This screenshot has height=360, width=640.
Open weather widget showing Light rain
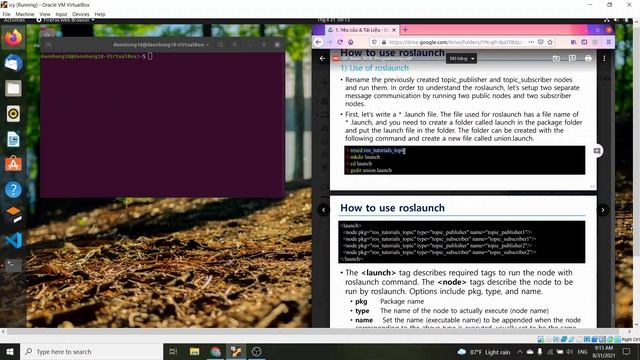[x=484, y=352]
